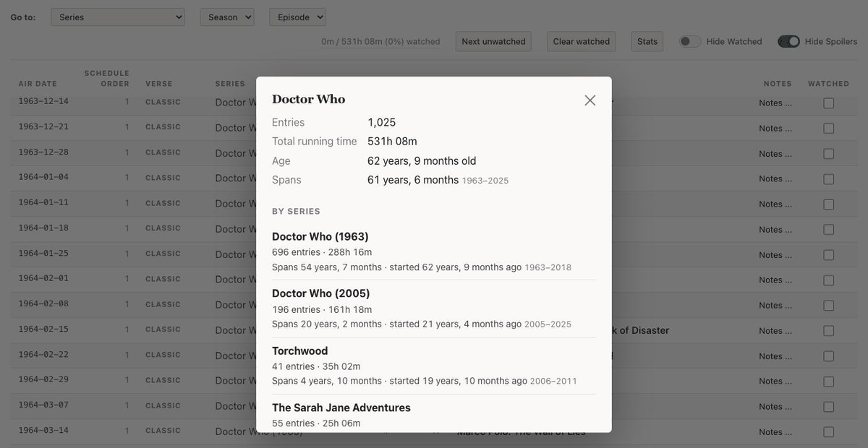Jump to Next unwatched entry
Viewport: 868px width, 448px height.
pyautogui.click(x=493, y=41)
